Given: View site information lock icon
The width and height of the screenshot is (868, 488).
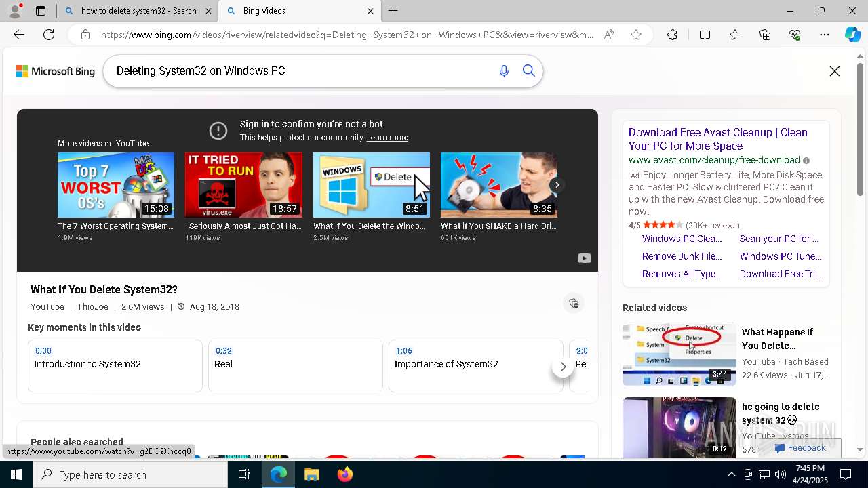Looking at the screenshot, I should tap(85, 35).
